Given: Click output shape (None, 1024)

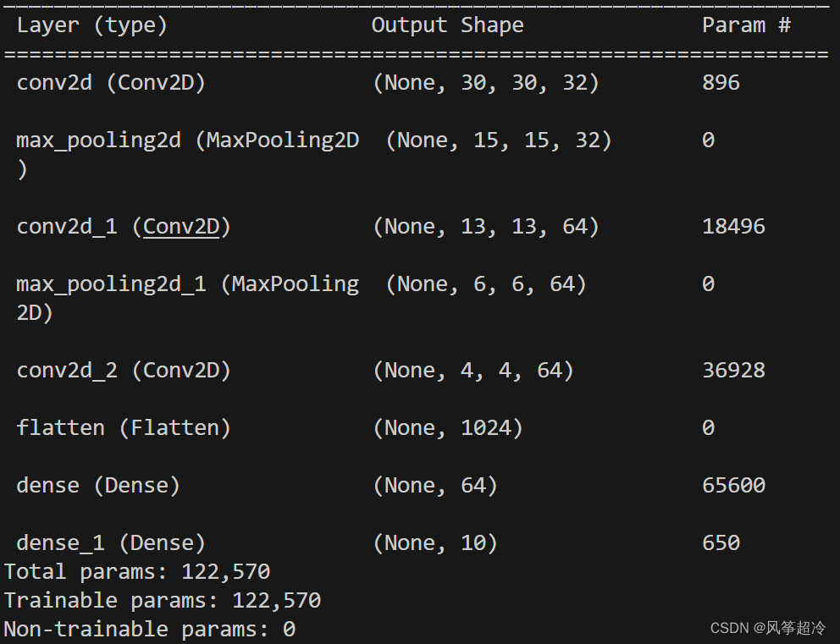Looking at the screenshot, I should (448, 428).
